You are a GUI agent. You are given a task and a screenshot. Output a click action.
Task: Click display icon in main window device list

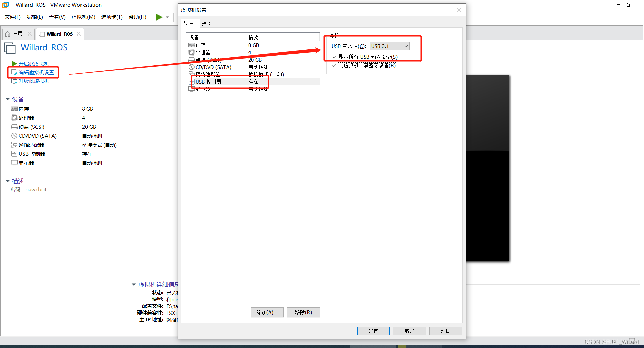click(14, 163)
